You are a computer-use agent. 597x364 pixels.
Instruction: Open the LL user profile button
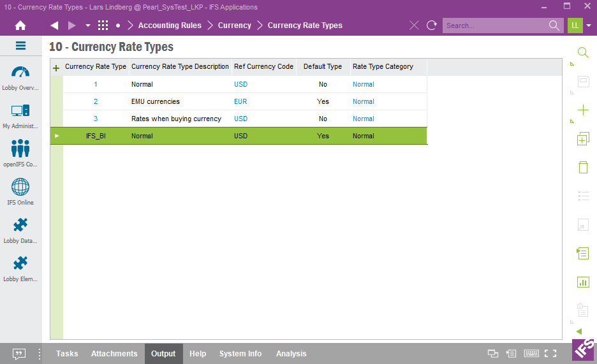coord(575,25)
